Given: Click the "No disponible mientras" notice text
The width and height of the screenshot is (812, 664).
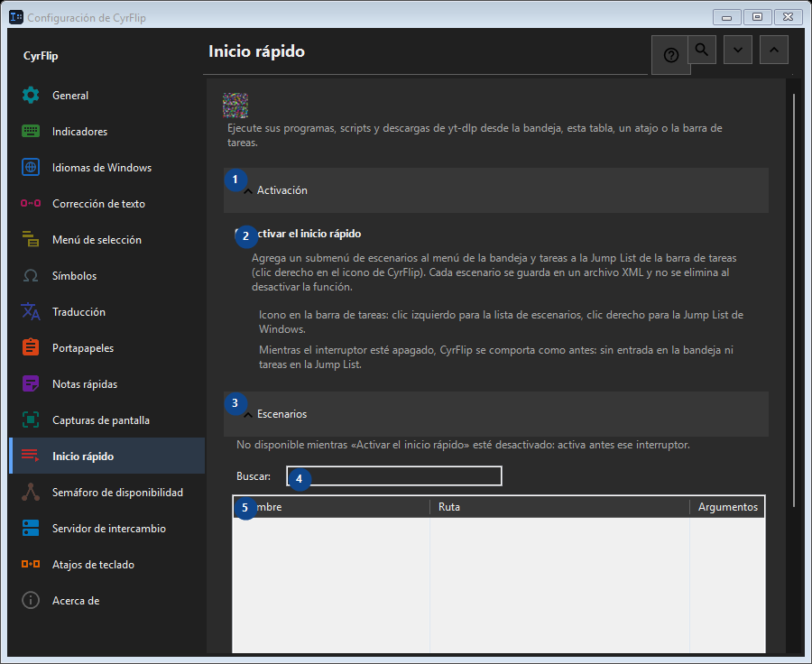Looking at the screenshot, I should coord(463,445).
